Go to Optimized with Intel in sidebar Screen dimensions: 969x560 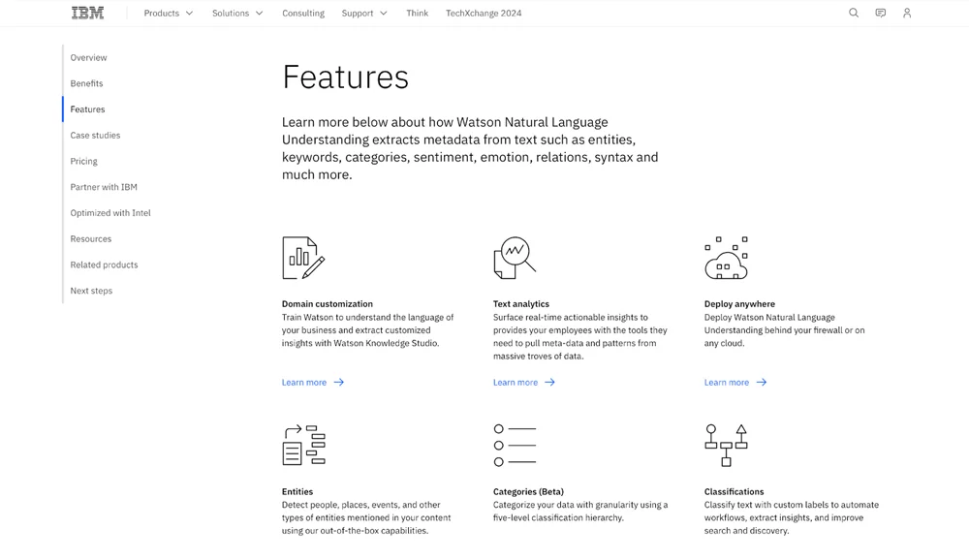(x=110, y=213)
